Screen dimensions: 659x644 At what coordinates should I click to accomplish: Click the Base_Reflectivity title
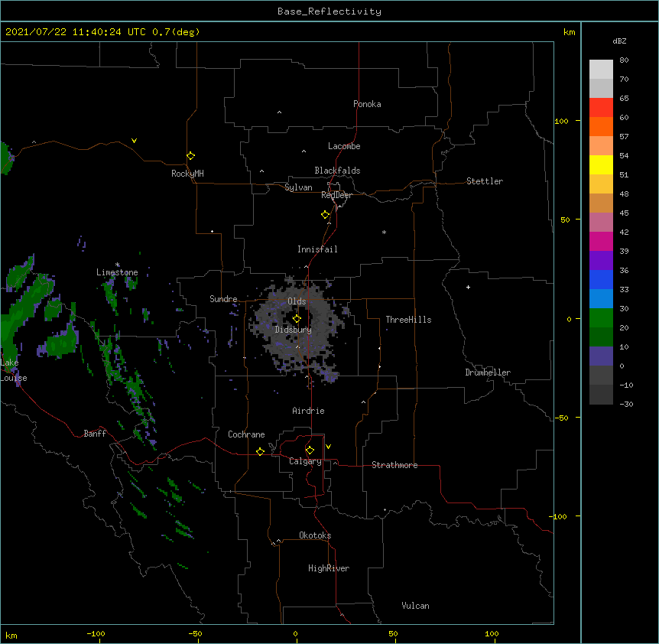[329, 11]
